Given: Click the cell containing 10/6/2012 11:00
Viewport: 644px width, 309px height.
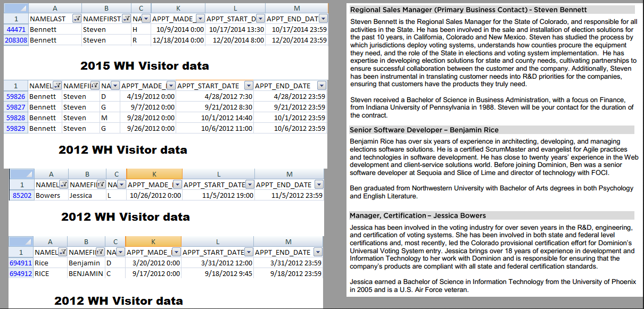Looking at the screenshot, I should coord(215,128).
